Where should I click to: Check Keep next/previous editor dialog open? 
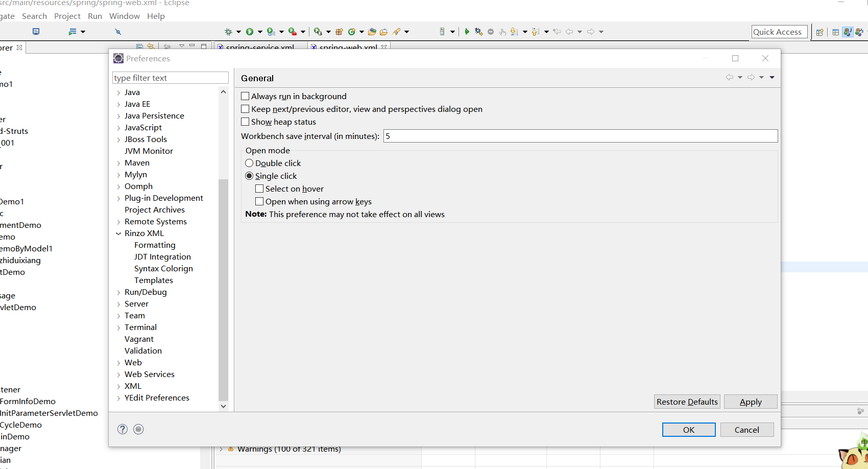(245, 109)
